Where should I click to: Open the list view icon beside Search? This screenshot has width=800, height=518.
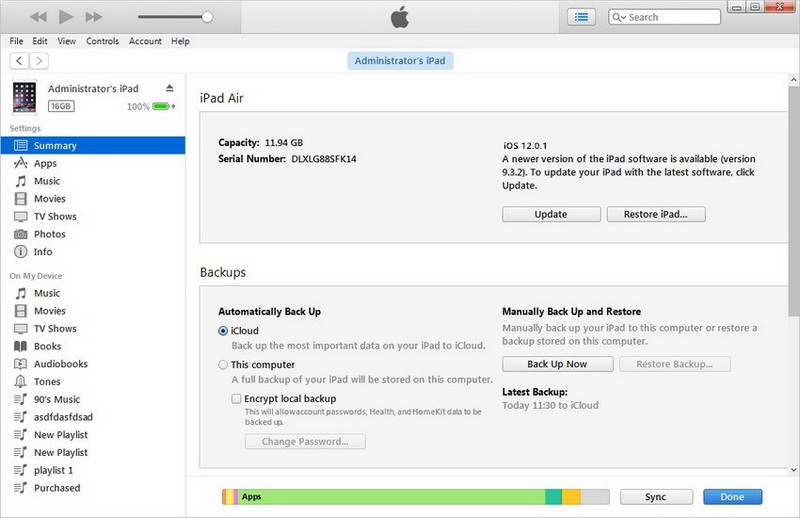(x=581, y=17)
